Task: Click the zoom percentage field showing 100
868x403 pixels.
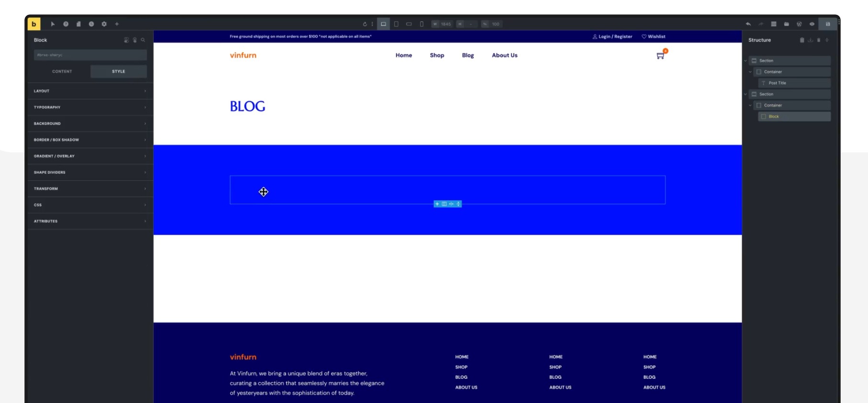Action: coord(492,24)
